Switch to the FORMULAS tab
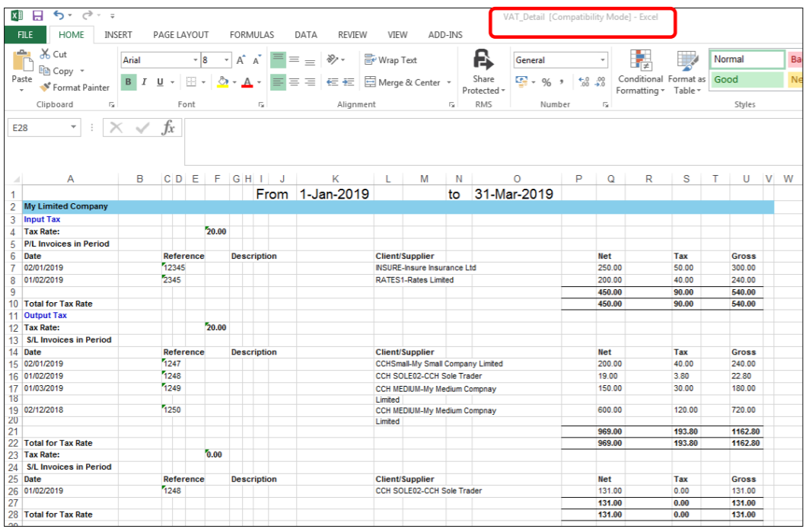 click(252, 34)
